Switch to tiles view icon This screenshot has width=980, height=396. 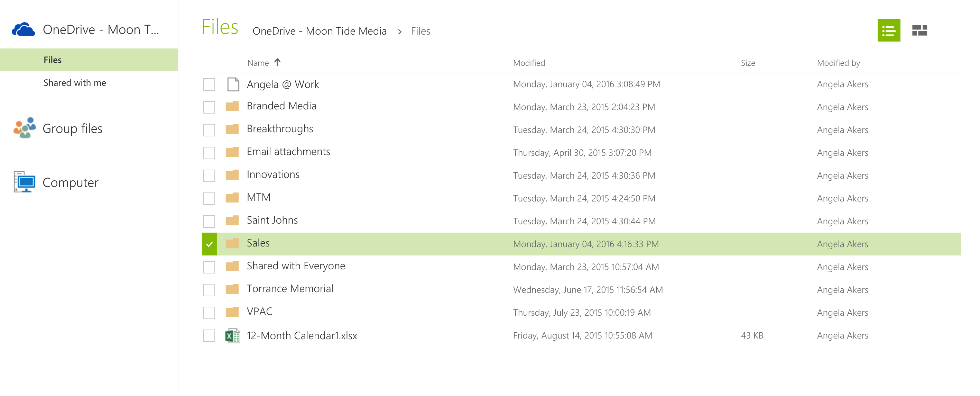[919, 30]
